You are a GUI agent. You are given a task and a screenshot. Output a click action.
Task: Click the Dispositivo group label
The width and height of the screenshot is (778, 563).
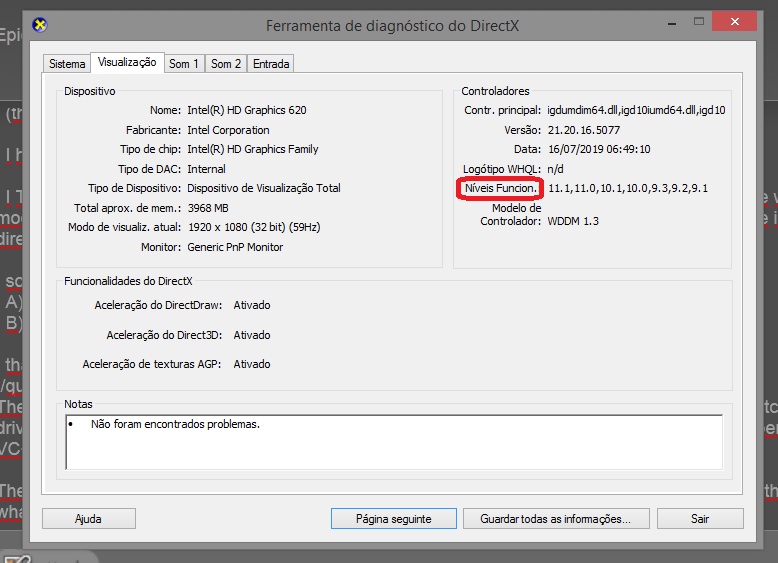point(90,91)
